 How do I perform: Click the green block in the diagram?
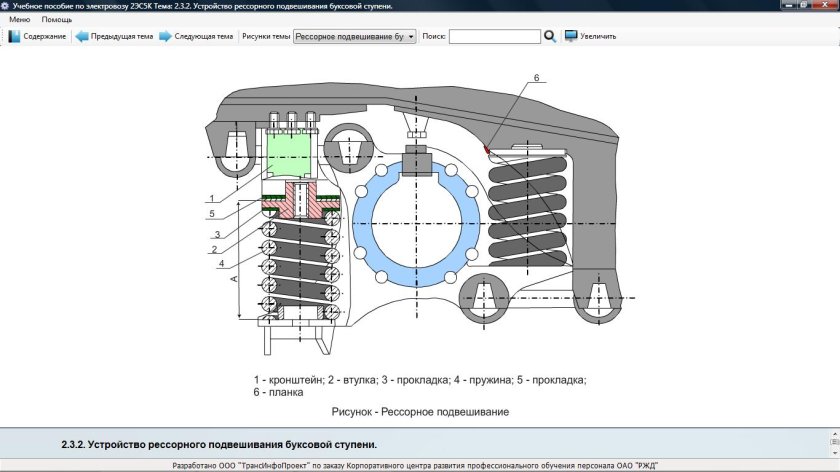pyautogui.click(x=293, y=156)
